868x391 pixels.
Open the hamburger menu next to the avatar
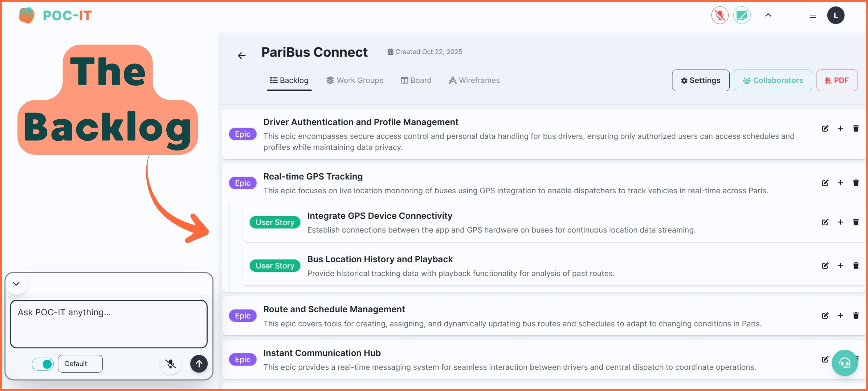point(813,15)
